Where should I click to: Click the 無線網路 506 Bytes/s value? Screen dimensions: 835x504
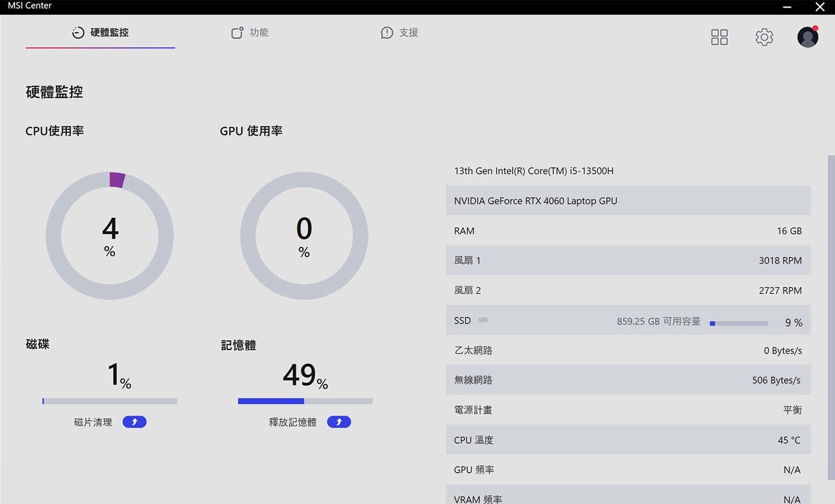coord(776,380)
